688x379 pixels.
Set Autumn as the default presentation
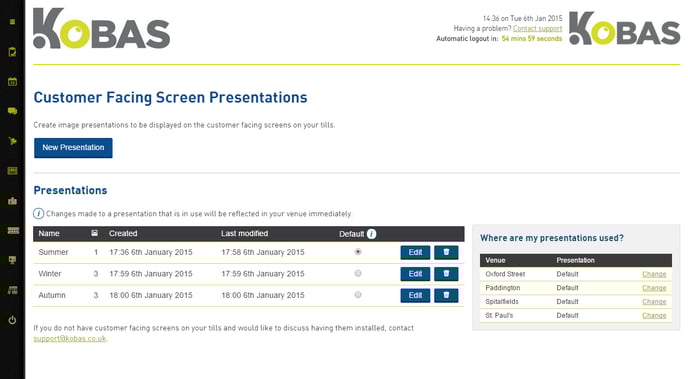tap(358, 295)
